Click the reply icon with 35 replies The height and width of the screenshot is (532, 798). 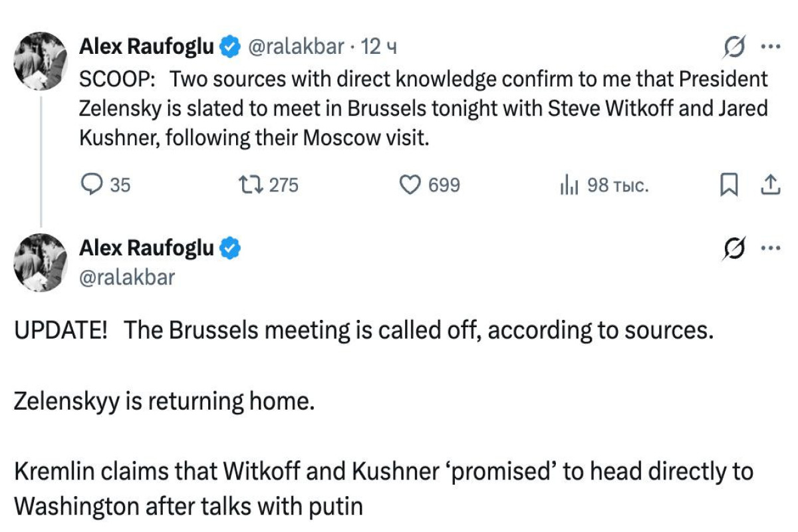pyautogui.click(x=90, y=184)
